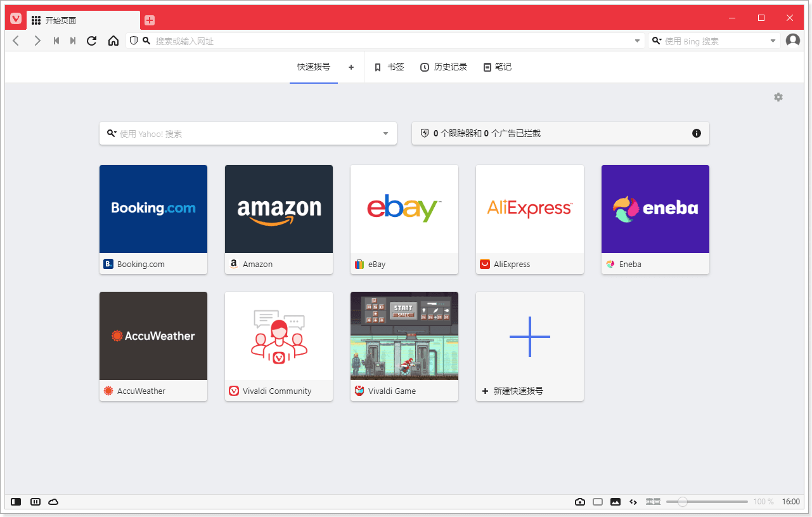
Task: Go to the home page icon
Action: point(113,41)
